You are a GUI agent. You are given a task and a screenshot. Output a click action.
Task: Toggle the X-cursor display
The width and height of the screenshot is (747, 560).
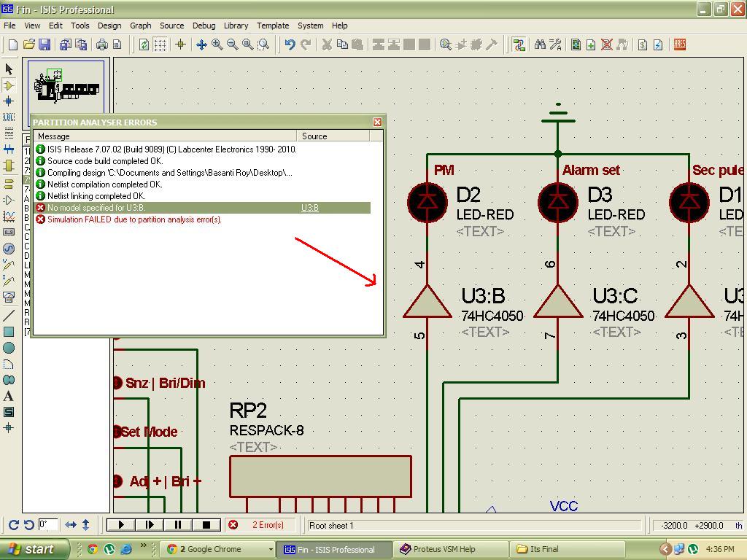(x=180, y=44)
